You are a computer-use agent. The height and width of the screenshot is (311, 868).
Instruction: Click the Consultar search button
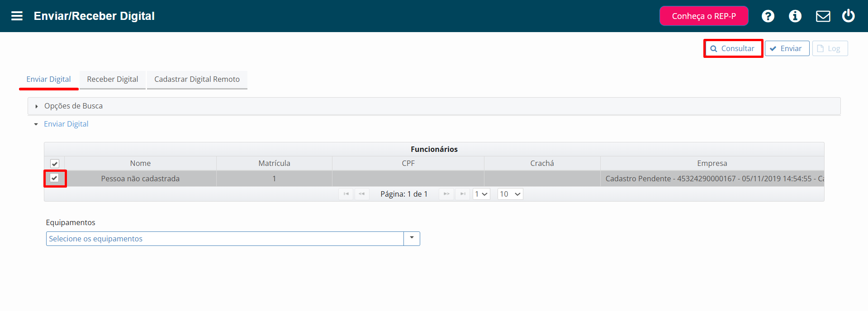pos(733,48)
